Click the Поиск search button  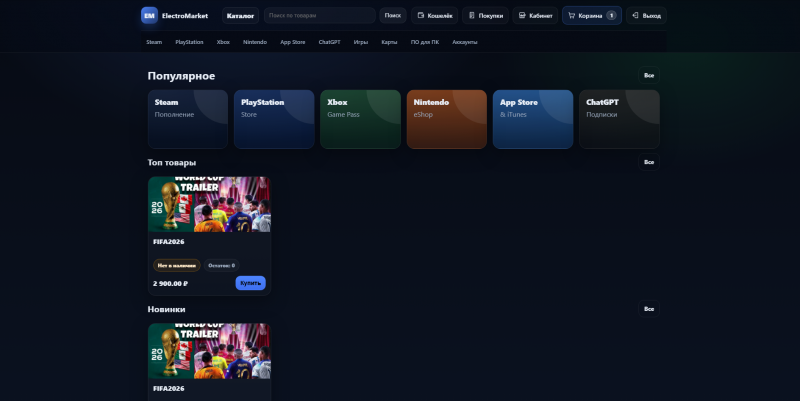coord(393,15)
